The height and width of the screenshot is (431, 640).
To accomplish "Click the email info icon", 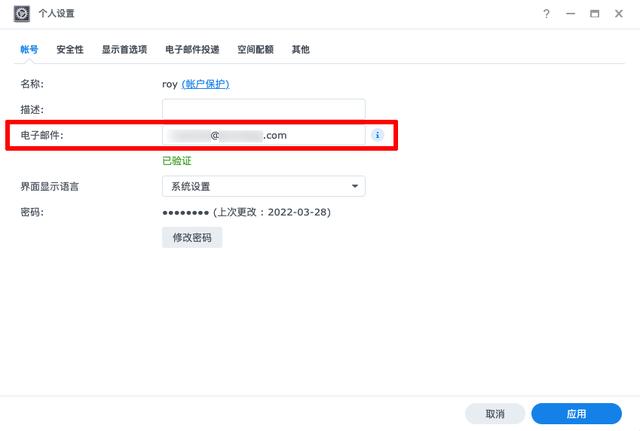I will click(x=377, y=135).
